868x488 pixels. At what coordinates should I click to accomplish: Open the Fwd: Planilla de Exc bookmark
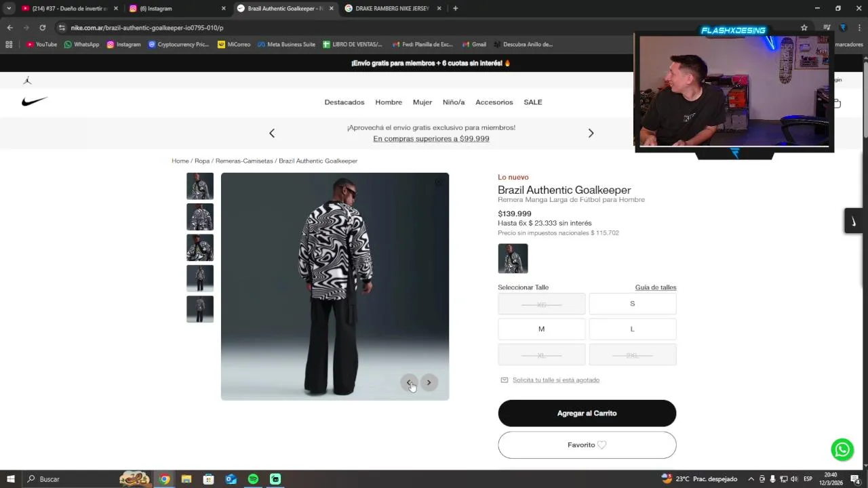point(422,45)
